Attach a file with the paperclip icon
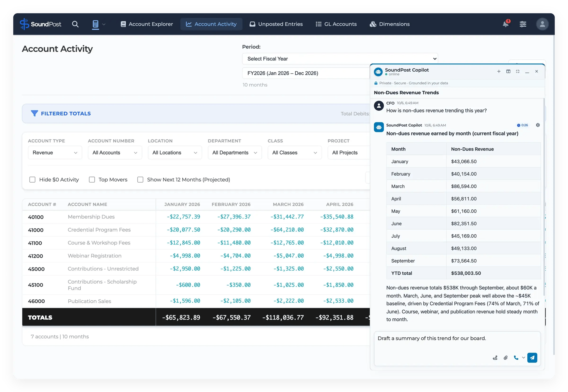 506,358
